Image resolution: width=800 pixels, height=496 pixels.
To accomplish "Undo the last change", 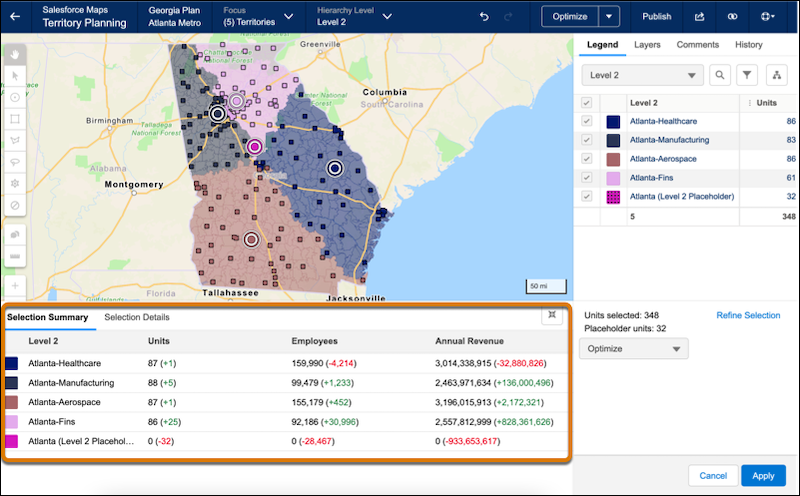I will click(x=484, y=16).
